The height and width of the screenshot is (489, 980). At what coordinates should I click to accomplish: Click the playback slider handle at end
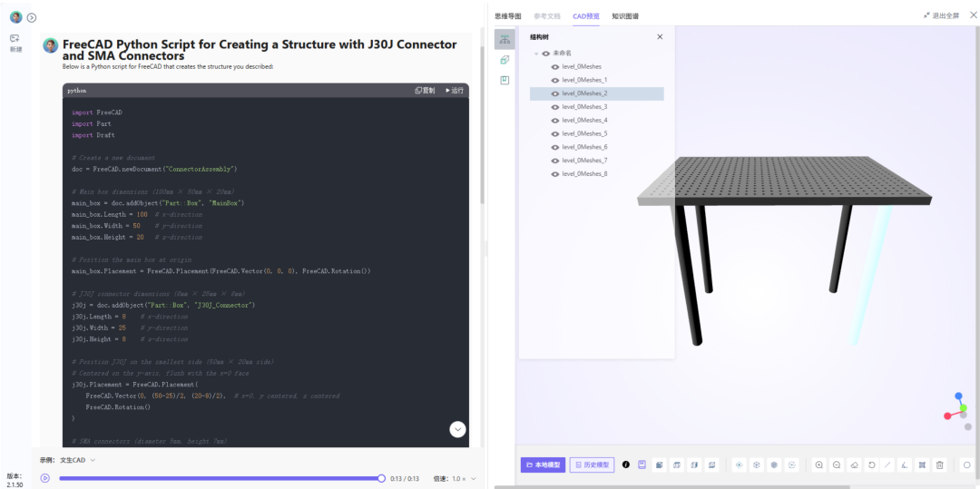(381, 478)
